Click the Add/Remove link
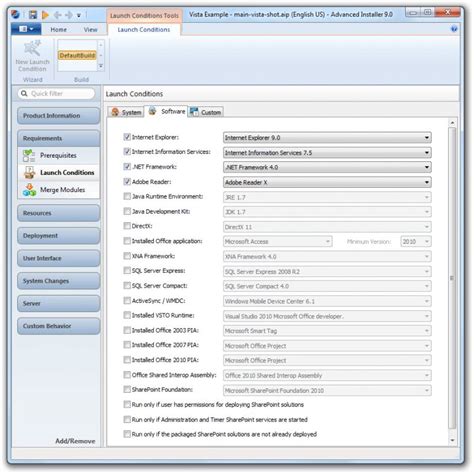Screen dimensions: 474x474 pos(75,441)
